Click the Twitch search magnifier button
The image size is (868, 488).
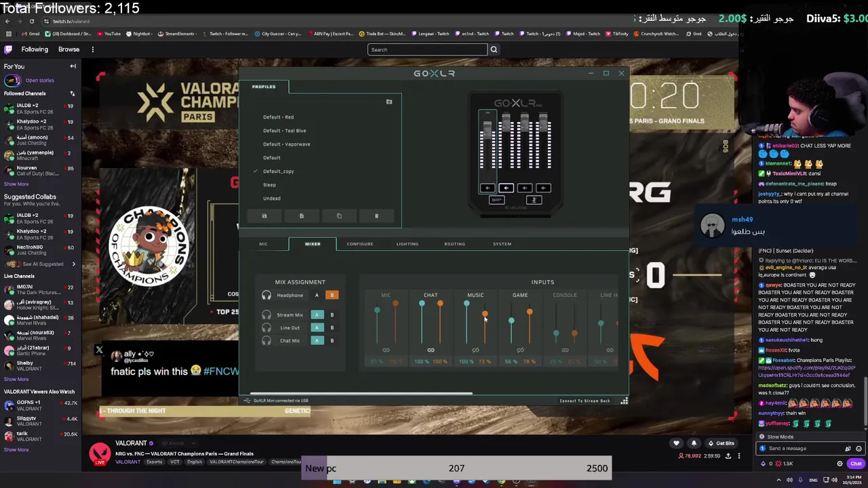[x=494, y=49]
